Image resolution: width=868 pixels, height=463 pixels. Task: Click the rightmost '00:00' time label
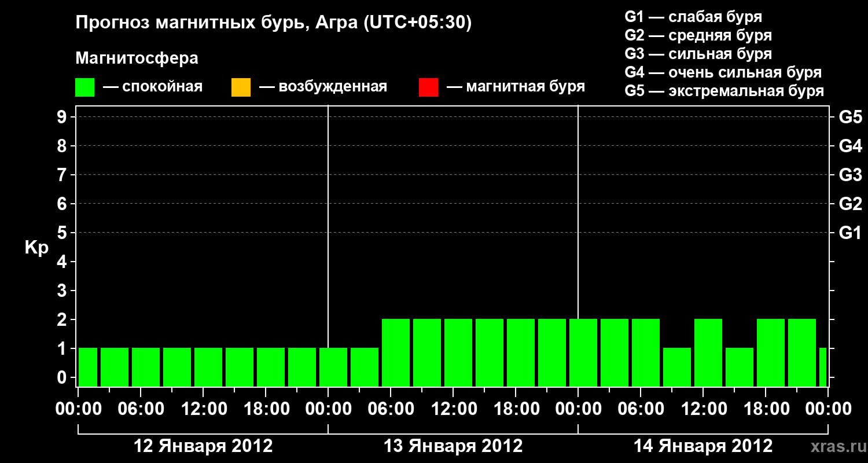[828, 409]
